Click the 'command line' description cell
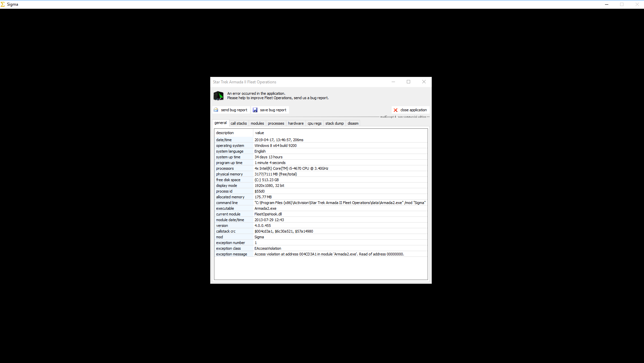The height and width of the screenshot is (363, 644). click(x=227, y=203)
